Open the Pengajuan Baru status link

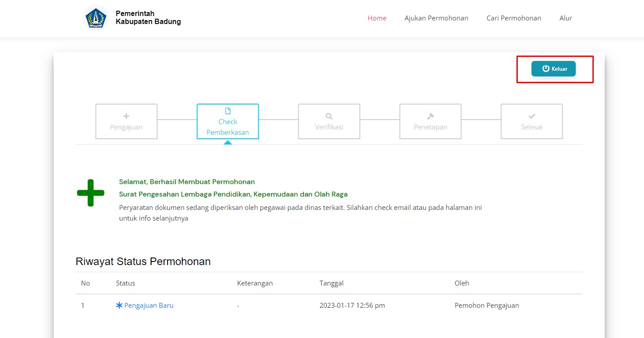(149, 306)
